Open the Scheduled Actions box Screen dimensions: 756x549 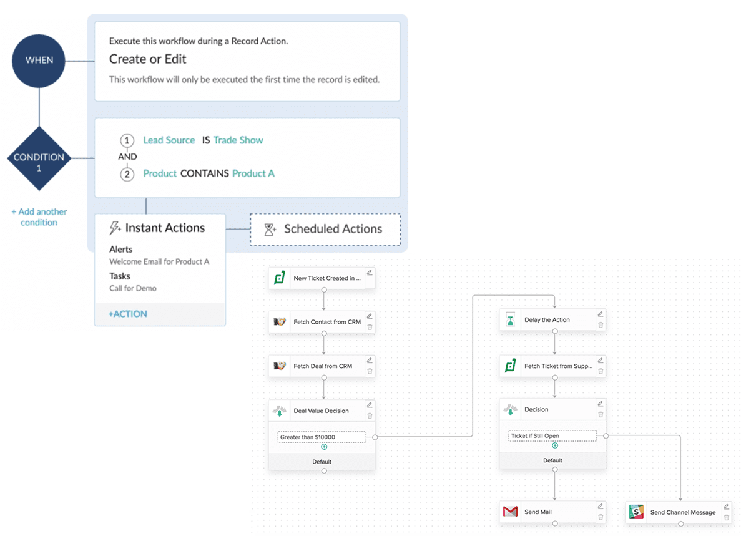(x=325, y=230)
